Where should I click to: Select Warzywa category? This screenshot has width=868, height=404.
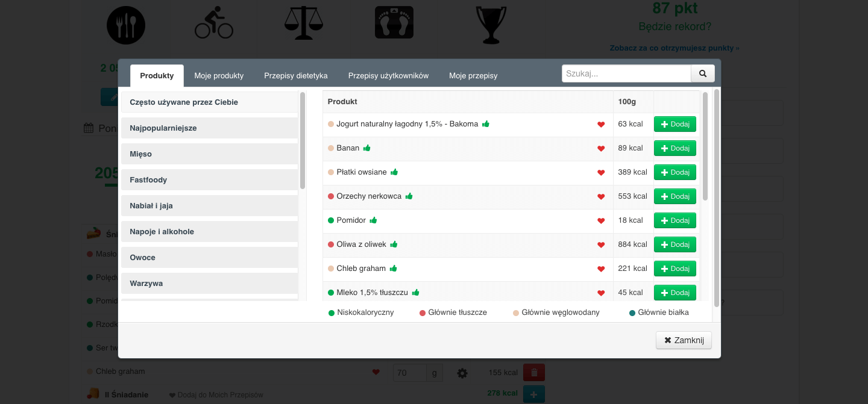pyautogui.click(x=210, y=284)
